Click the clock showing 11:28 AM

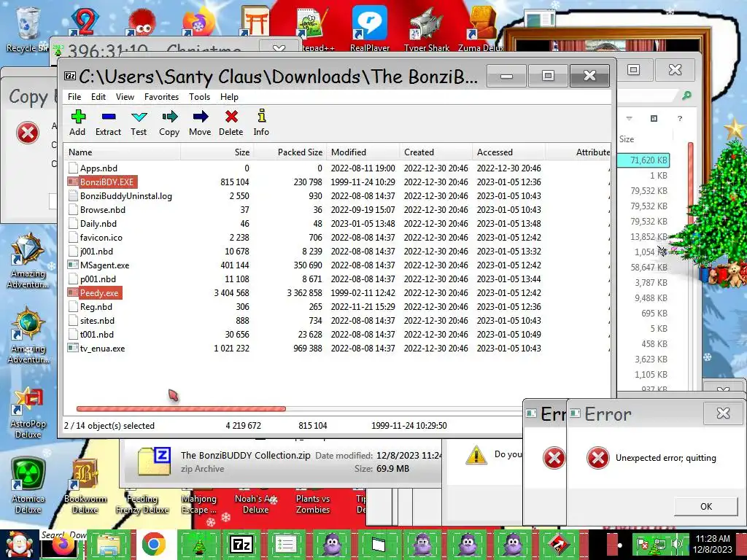(x=712, y=544)
